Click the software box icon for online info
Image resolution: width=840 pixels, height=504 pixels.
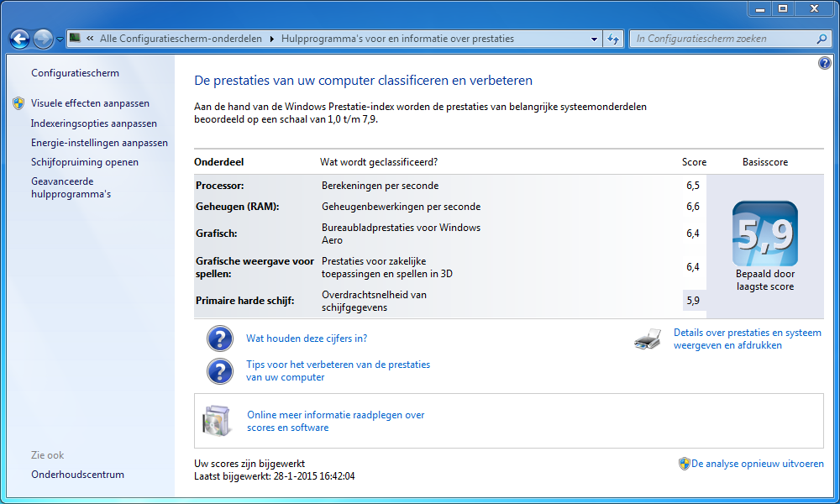[x=216, y=421]
